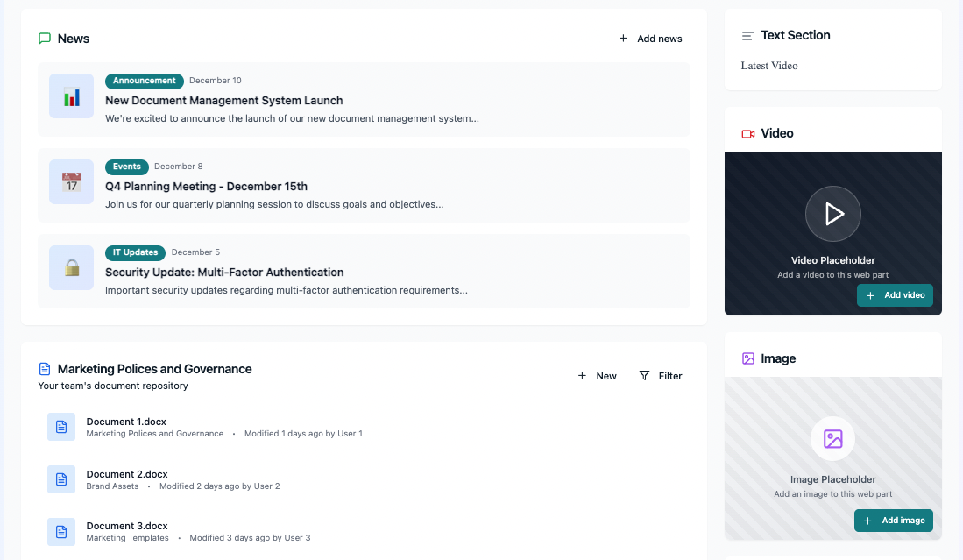Click the calendar icon on the Q4 Planning news item
The width and height of the screenshot is (963, 560).
pos(71,181)
